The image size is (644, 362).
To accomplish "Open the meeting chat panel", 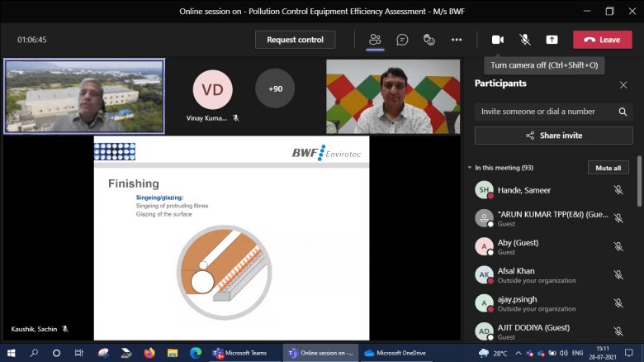I will [x=402, y=40].
